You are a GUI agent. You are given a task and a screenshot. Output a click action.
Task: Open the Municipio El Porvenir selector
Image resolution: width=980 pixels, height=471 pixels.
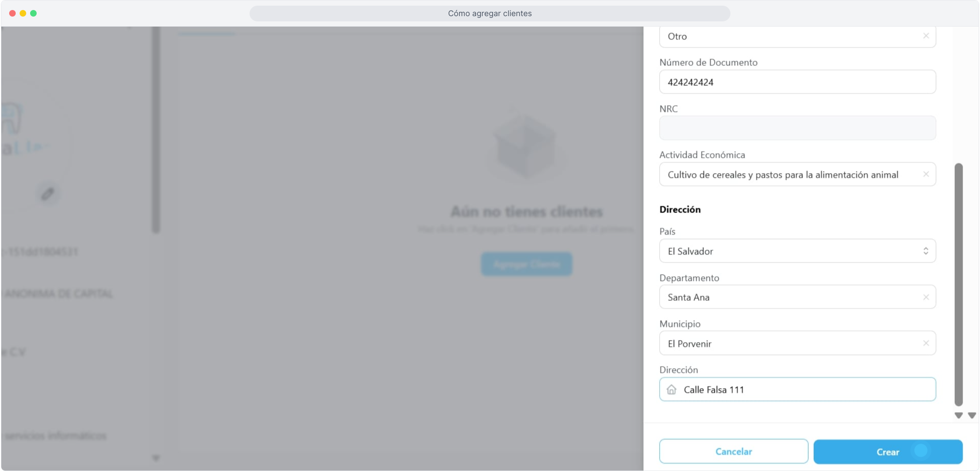(785, 344)
